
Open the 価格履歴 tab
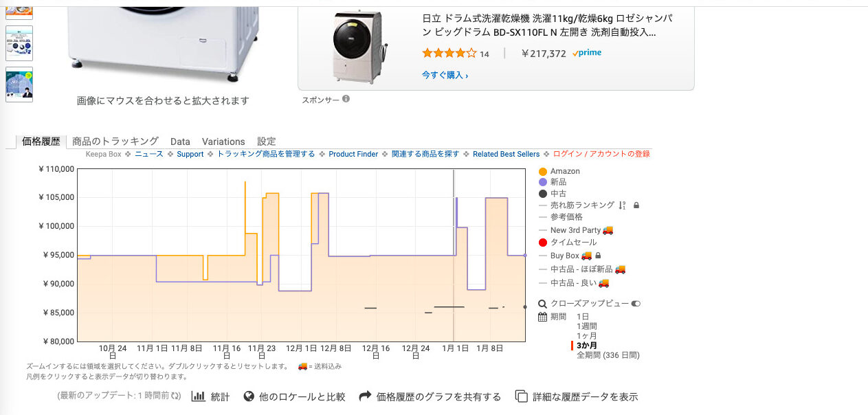click(41, 141)
